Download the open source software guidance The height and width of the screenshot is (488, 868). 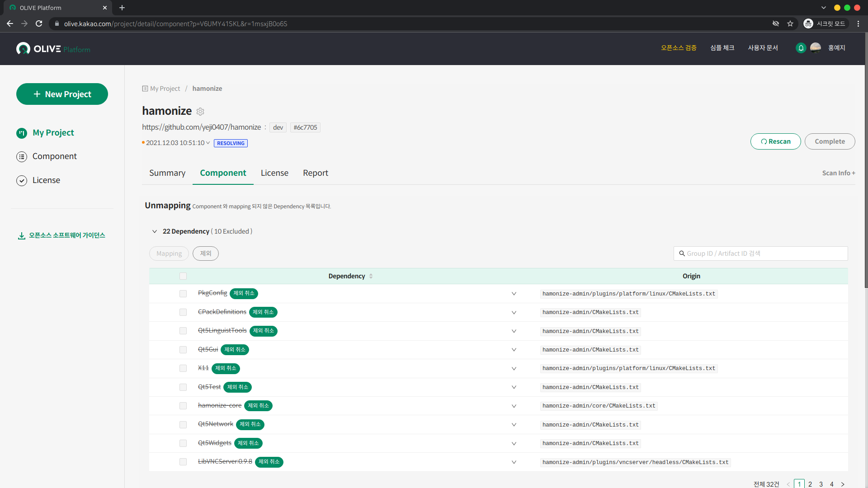61,235
